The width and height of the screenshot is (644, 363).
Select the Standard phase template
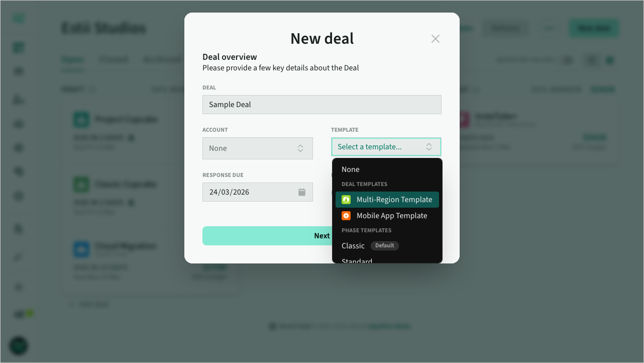click(357, 260)
